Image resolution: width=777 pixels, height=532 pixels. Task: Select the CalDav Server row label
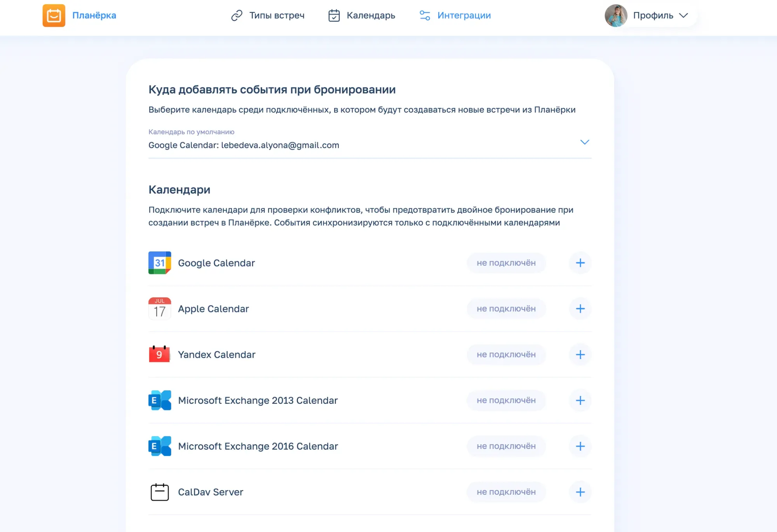point(211,492)
